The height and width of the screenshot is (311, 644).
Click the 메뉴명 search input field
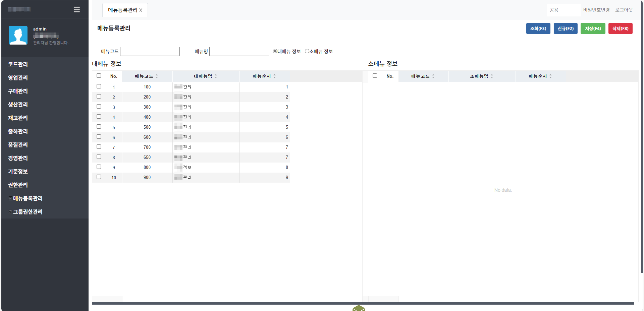(x=239, y=51)
